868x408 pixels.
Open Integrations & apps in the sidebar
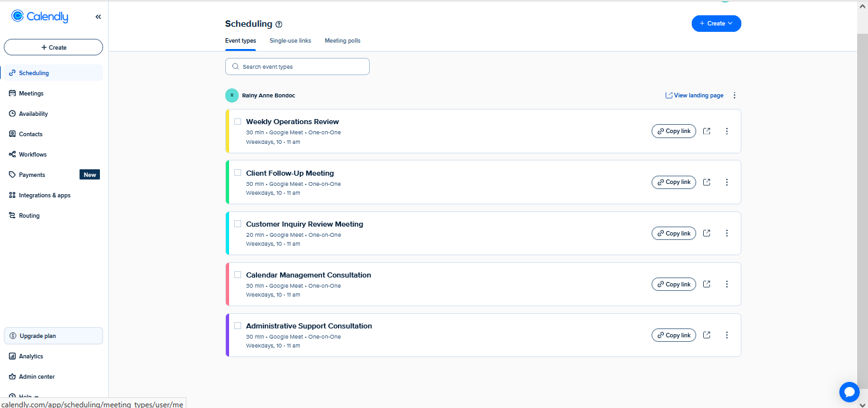53,195
